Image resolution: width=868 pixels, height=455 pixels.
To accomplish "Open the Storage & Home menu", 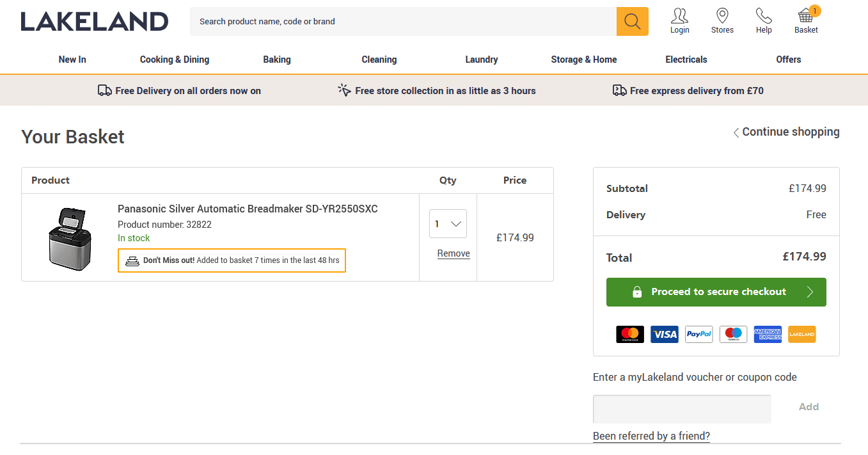I will click(584, 60).
